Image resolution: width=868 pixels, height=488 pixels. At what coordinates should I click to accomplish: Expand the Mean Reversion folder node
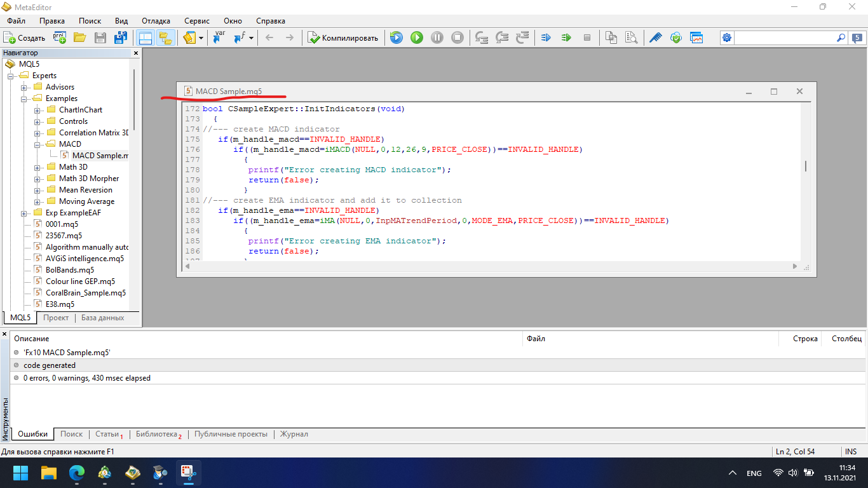pyautogui.click(x=37, y=190)
